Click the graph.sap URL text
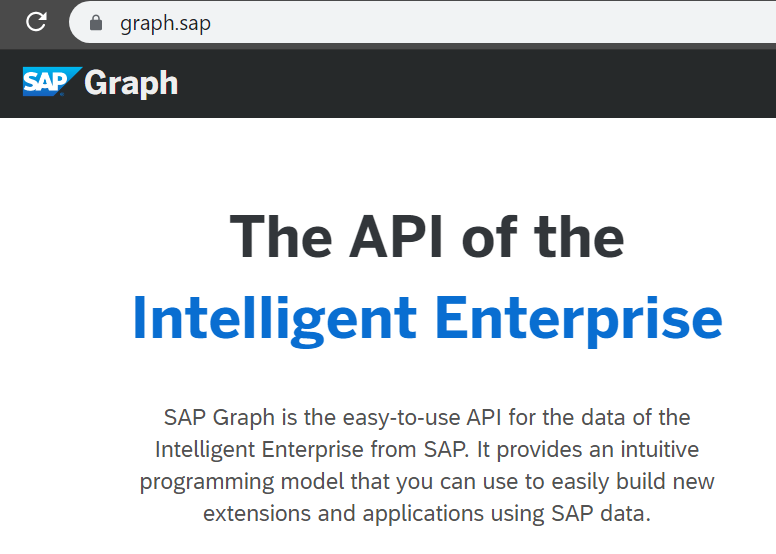Screen dimensions: 776x554 [x=165, y=23]
